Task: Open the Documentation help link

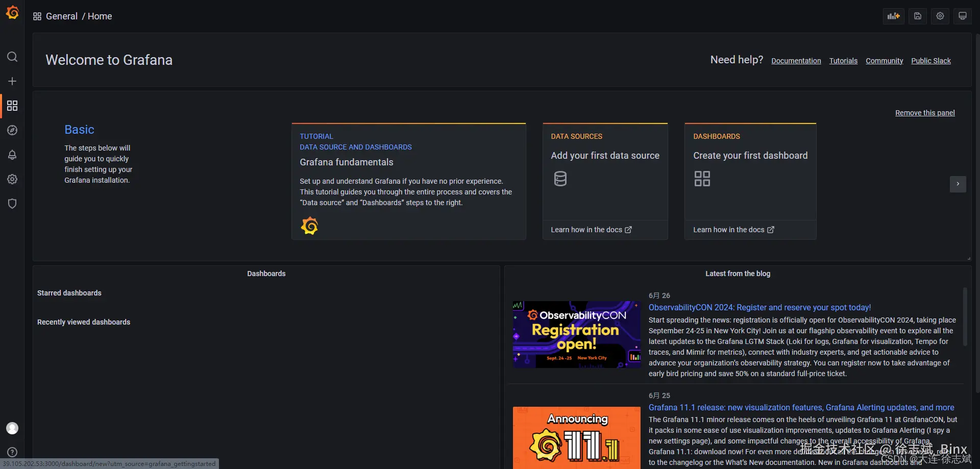Action: (x=796, y=61)
